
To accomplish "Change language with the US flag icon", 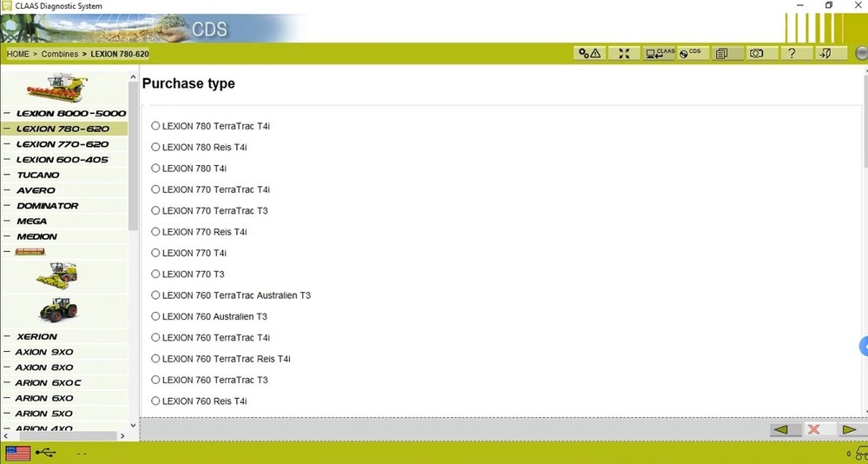I will point(18,453).
